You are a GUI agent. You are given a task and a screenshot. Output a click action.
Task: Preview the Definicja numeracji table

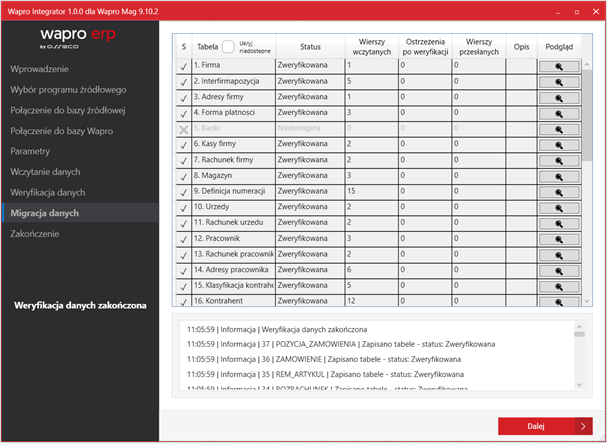(559, 192)
